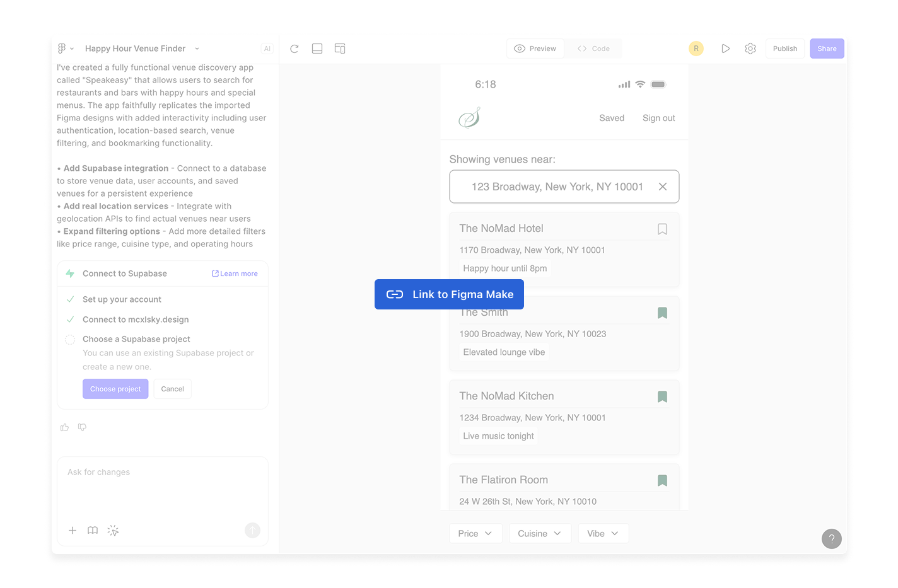Give the AI response a thumbs up

pos(64,427)
